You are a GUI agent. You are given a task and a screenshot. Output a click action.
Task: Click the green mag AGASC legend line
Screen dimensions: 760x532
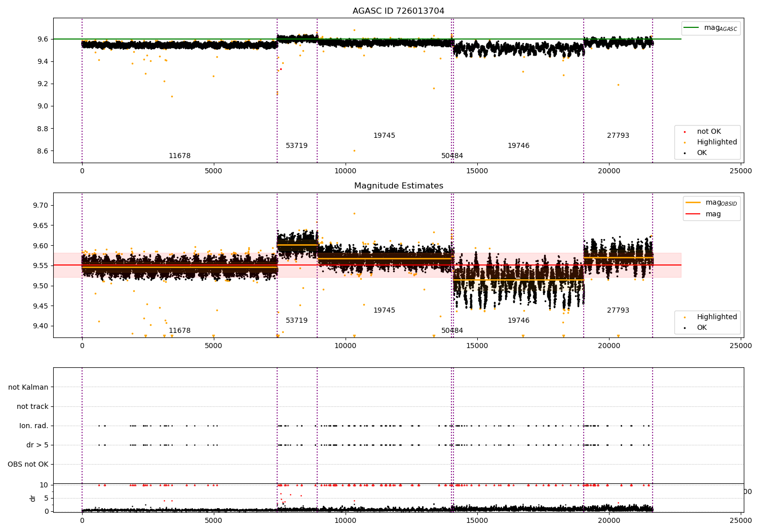(692, 28)
